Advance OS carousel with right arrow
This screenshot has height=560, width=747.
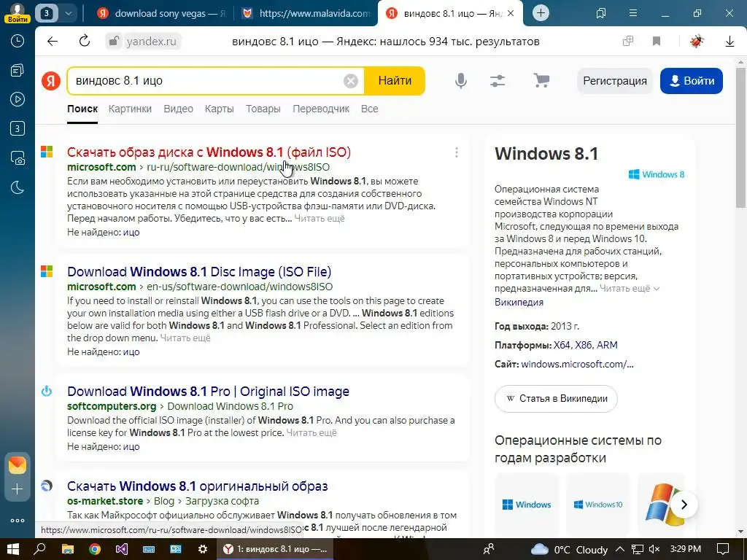tap(684, 505)
